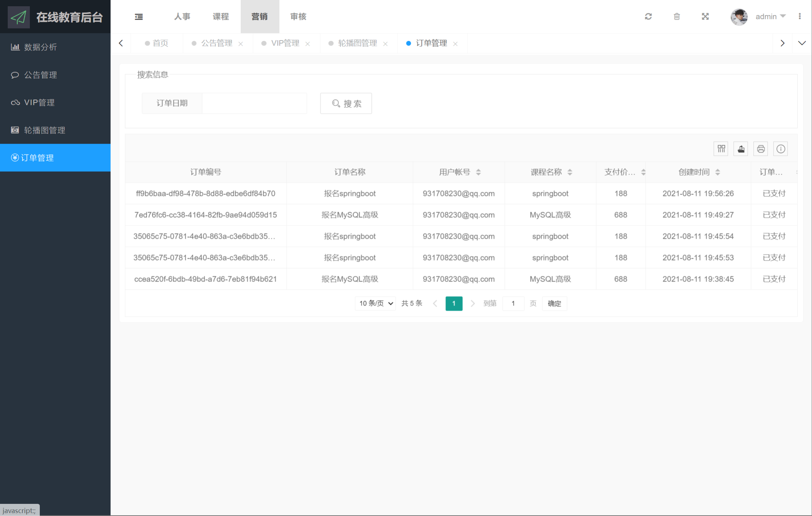The image size is (812, 516).
Task: Open the 10 条/页 page size dropdown
Action: coord(375,303)
